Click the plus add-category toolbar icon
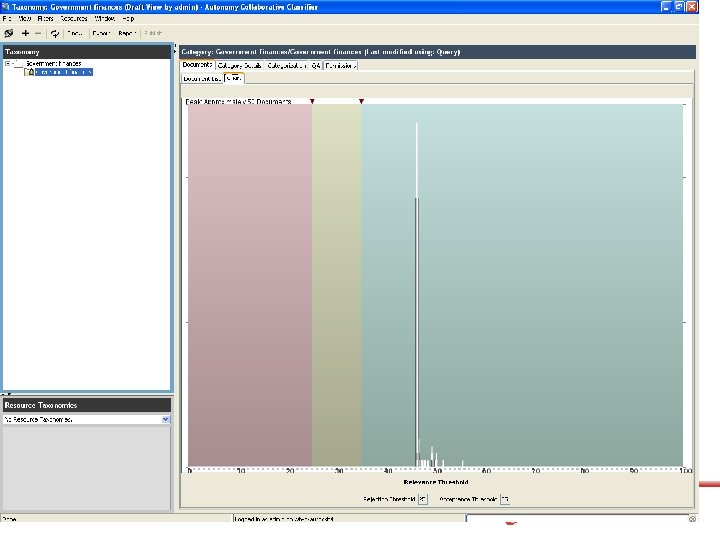This screenshot has width=720, height=540. click(x=25, y=33)
